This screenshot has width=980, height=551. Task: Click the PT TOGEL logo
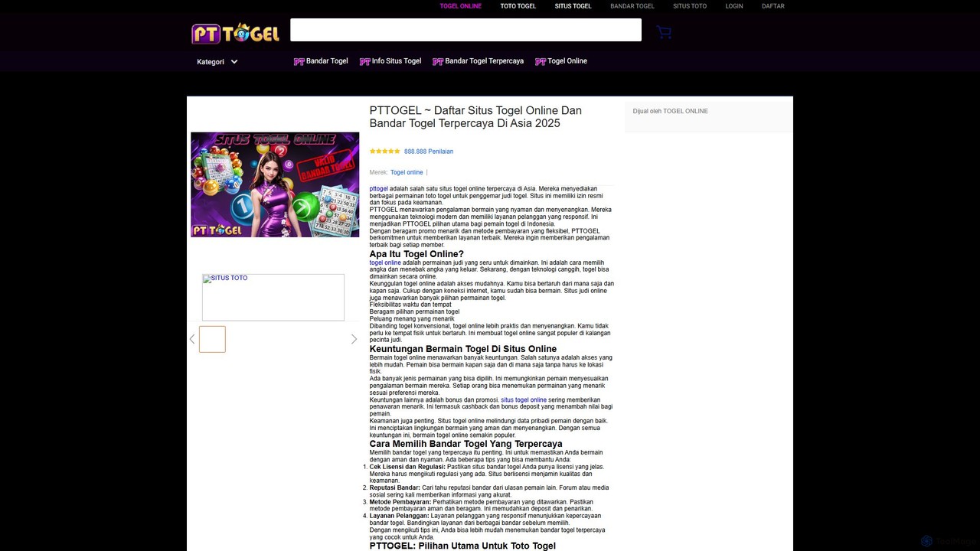click(x=235, y=33)
